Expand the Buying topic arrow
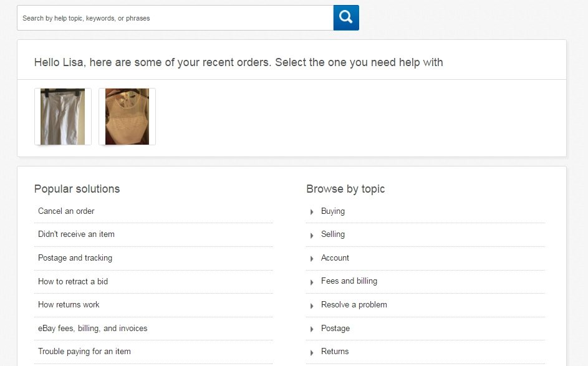This screenshot has height=366, width=588. [312, 212]
